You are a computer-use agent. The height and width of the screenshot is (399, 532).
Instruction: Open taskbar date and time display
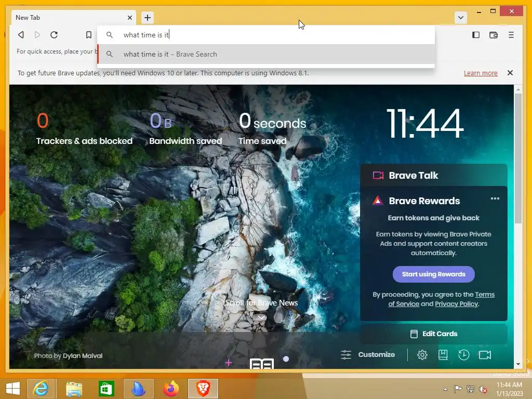coord(509,389)
